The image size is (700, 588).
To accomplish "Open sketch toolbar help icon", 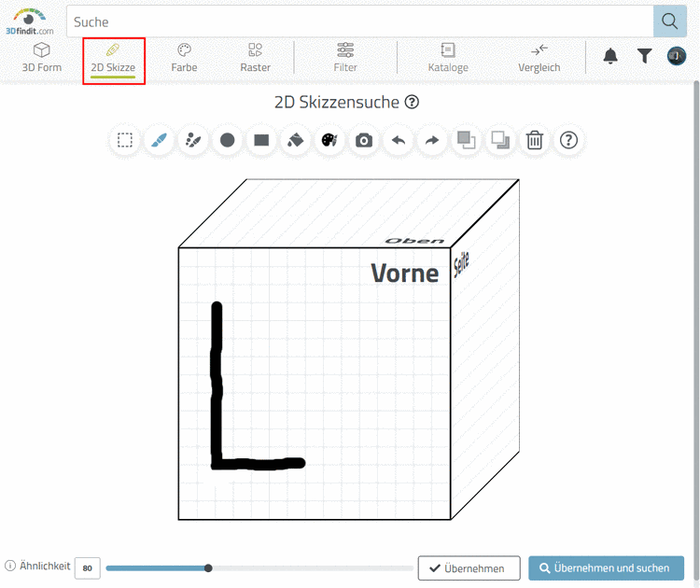I will (x=568, y=140).
